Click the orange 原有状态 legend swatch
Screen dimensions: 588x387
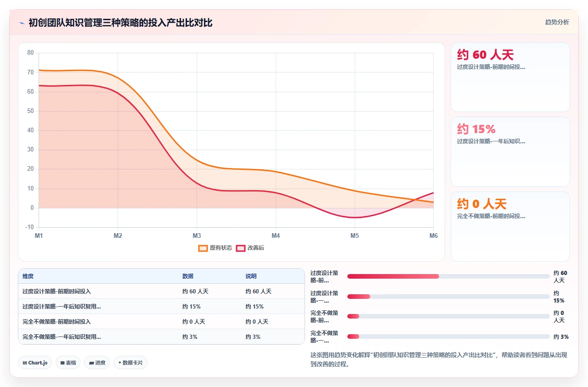(x=203, y=248)
